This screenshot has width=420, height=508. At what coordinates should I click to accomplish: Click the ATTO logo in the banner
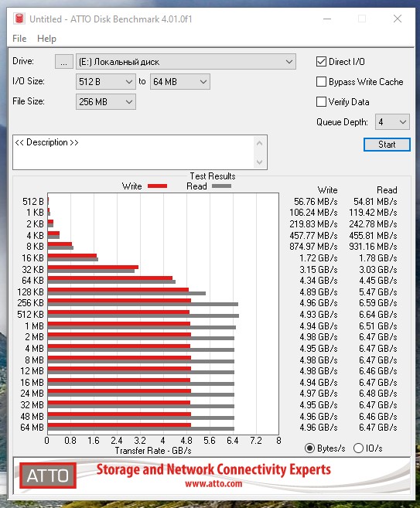48,476
